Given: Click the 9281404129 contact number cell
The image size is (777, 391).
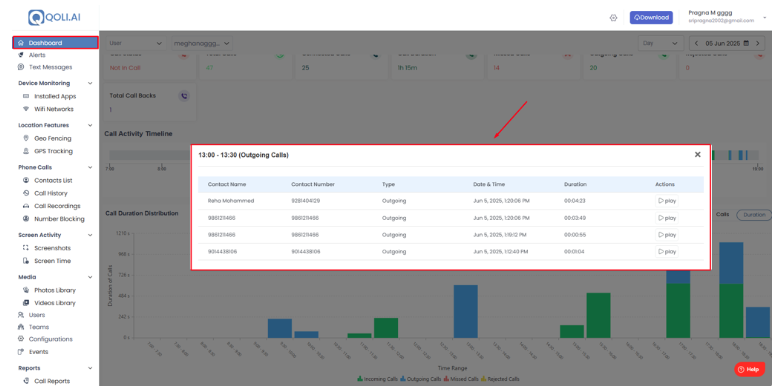Looking at the screenshot, I should pos(305,201).
